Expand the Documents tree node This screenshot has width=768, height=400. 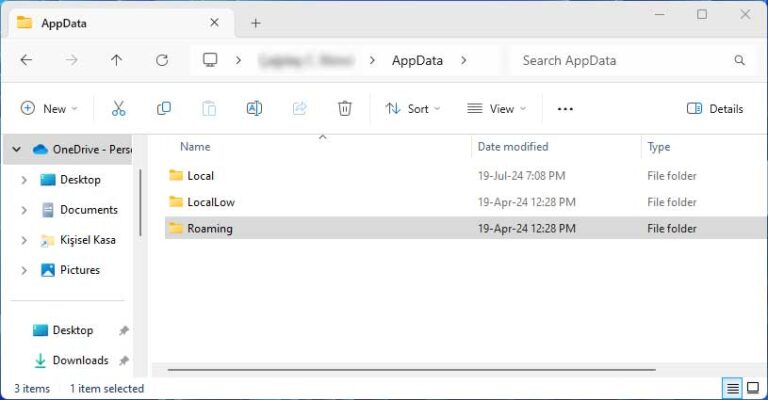click(x=24, y=210)
